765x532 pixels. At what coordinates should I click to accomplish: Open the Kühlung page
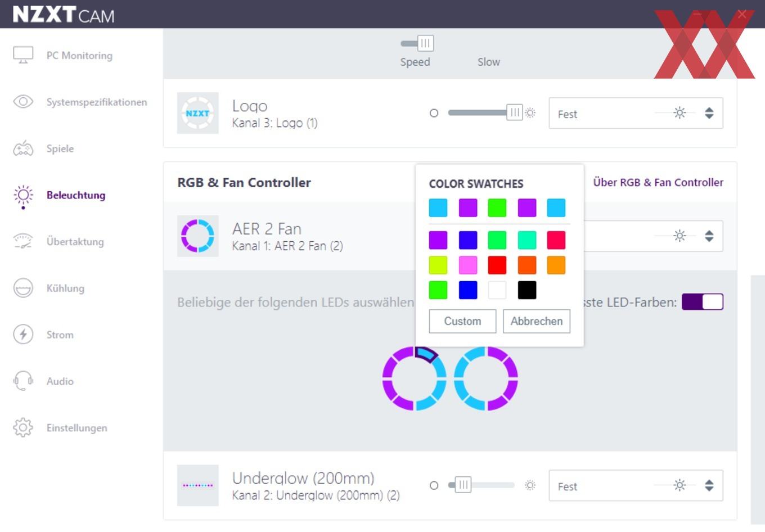pyautogui.click(x=65, y=288)
